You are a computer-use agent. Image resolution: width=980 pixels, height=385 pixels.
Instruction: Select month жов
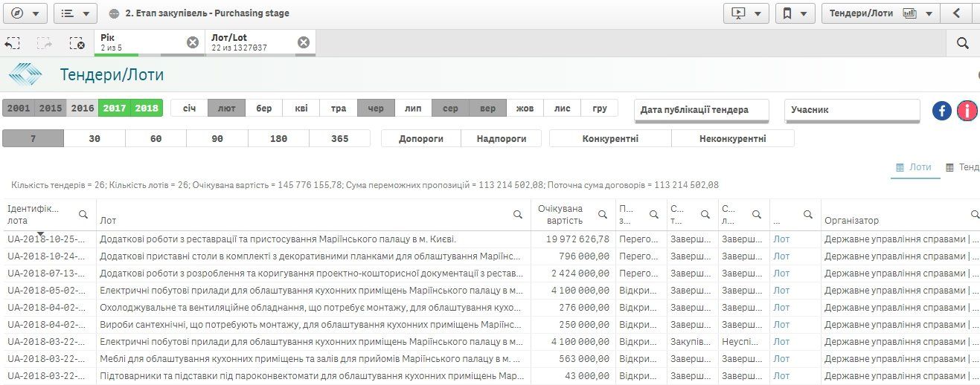click(x=525, y=108)
